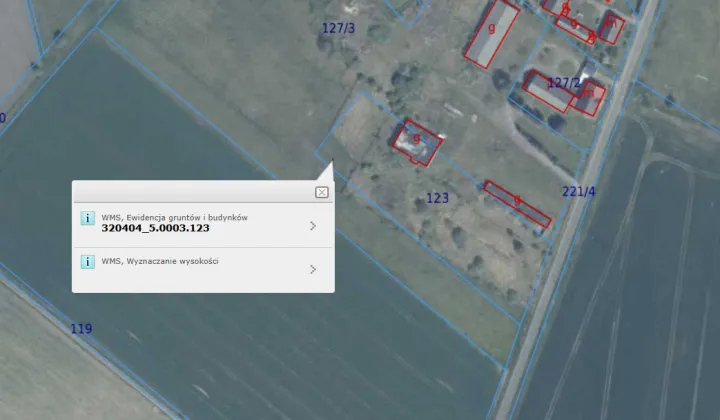Select the long narrow building outline near 221/4
Viewport: 720px width, 420px height.
pos(517,204)
